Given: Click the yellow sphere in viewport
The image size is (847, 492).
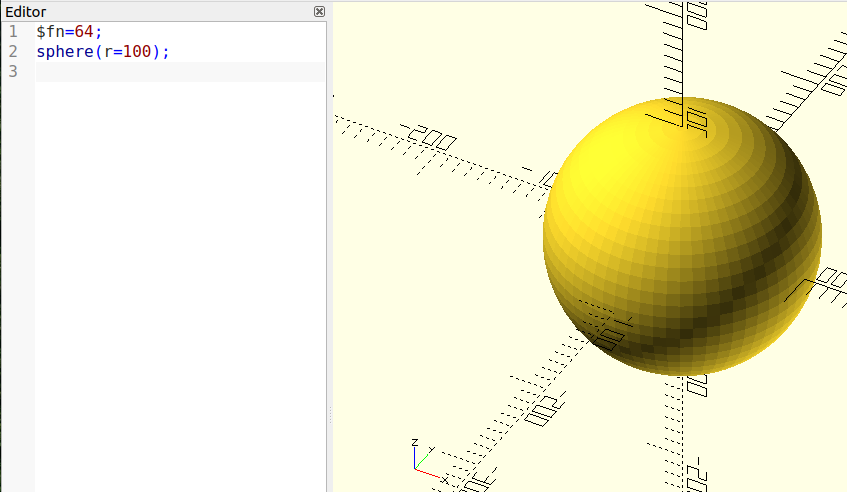Looking at the screenshot, I should pyautogui.click(x=682, y=236).
